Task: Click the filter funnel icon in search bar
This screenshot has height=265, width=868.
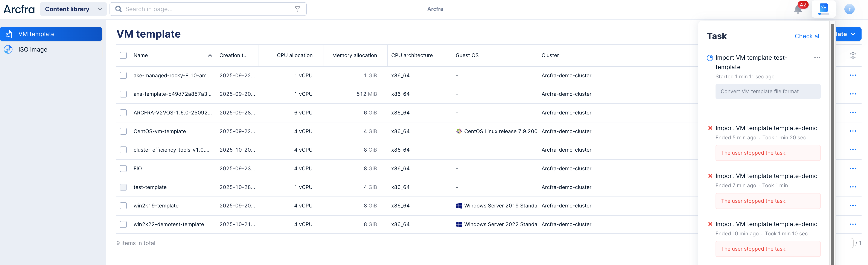Action: tap(298, 9)
